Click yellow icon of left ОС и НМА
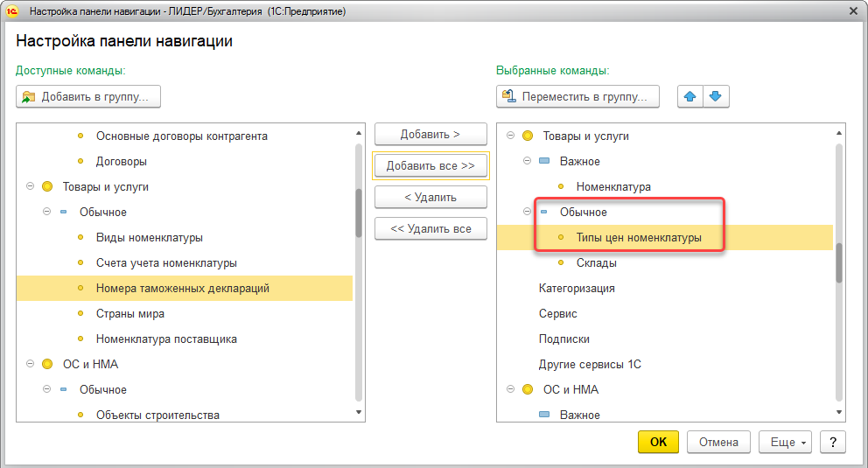868x468 pixels. pyautogui.click(x=47, y=364)
